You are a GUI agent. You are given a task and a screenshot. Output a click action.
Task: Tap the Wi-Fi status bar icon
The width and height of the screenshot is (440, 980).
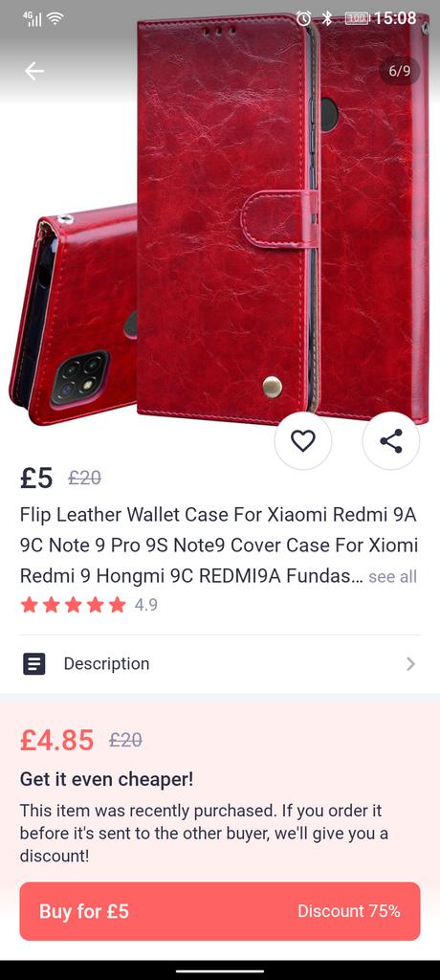[55, 18]
